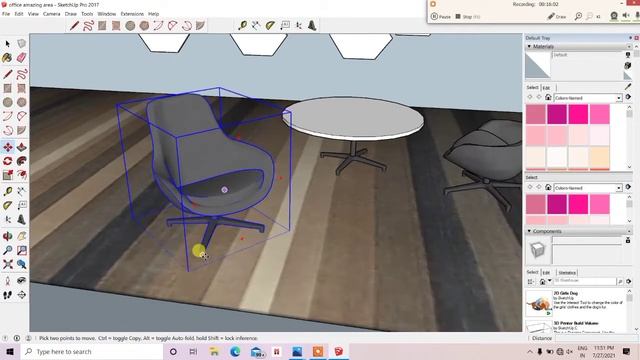Choose the Protractor tool in top toolbar
640x360 pixels.
(270, 26)
